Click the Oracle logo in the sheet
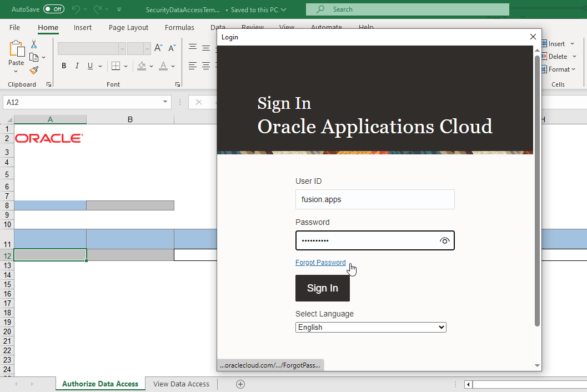The height and width of the screenshot is (392, 587). click(x=49, y=138)
